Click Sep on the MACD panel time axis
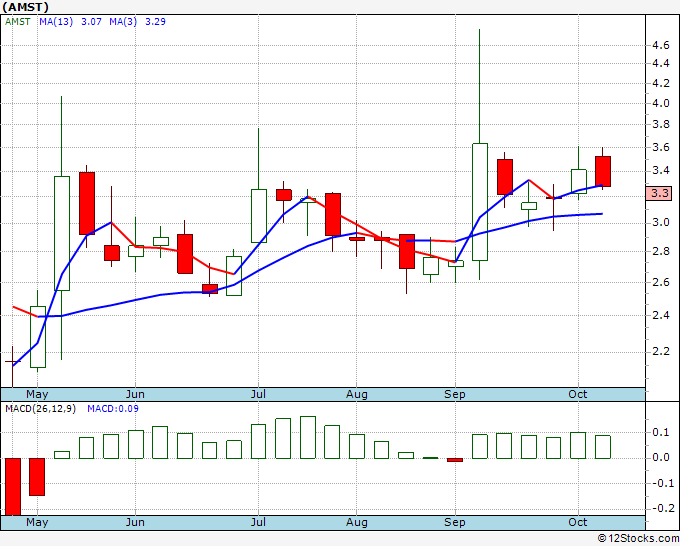 click(454, 522)
